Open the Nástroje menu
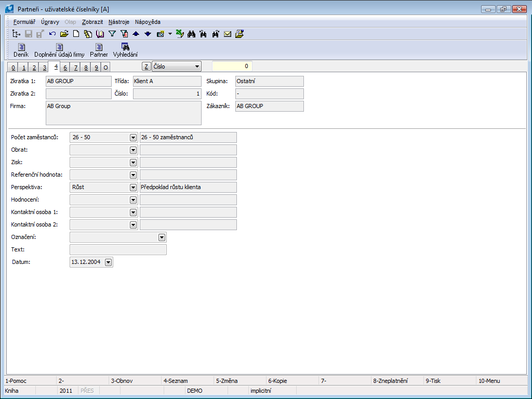The height and width of the screenshot is (399, 532). click(119, 22)
